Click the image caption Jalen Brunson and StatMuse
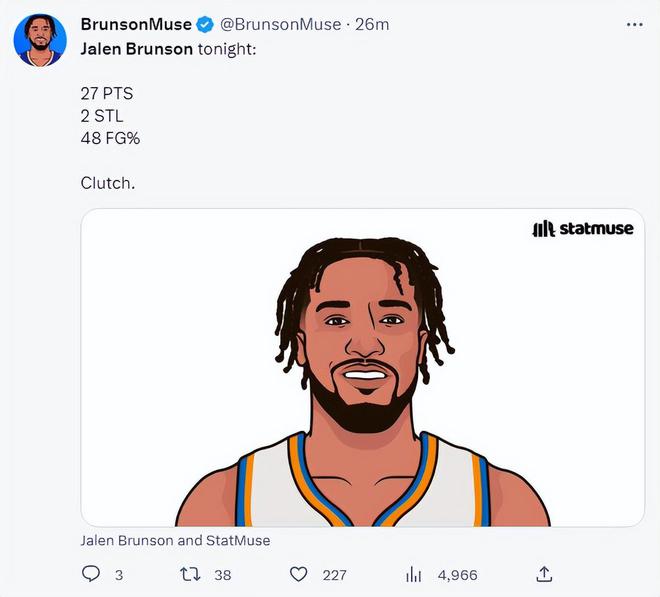 pos(175,540)
